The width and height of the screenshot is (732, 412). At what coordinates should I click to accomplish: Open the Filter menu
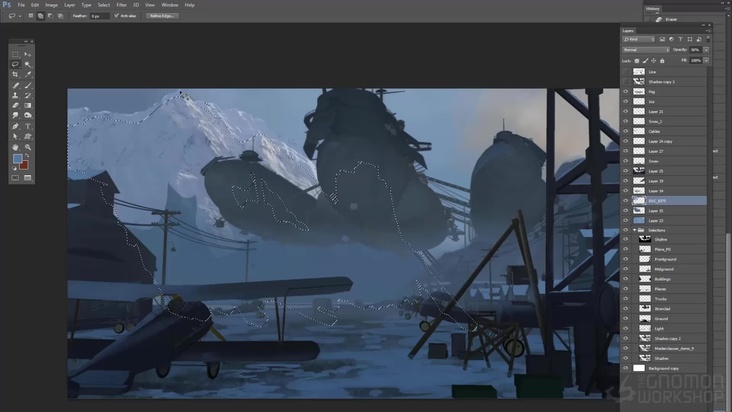[x=121, y=5]
